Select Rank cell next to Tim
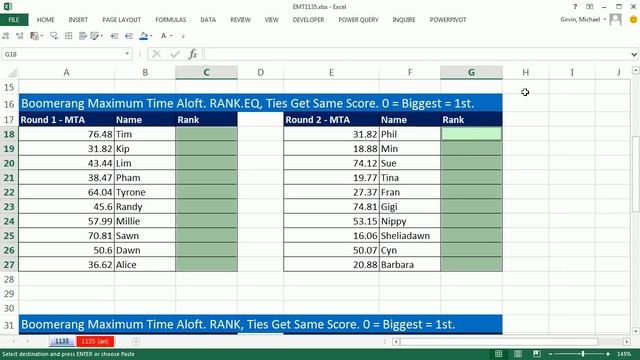The height and width of the screenshot is (360, 640). click(x=207, y=134)
